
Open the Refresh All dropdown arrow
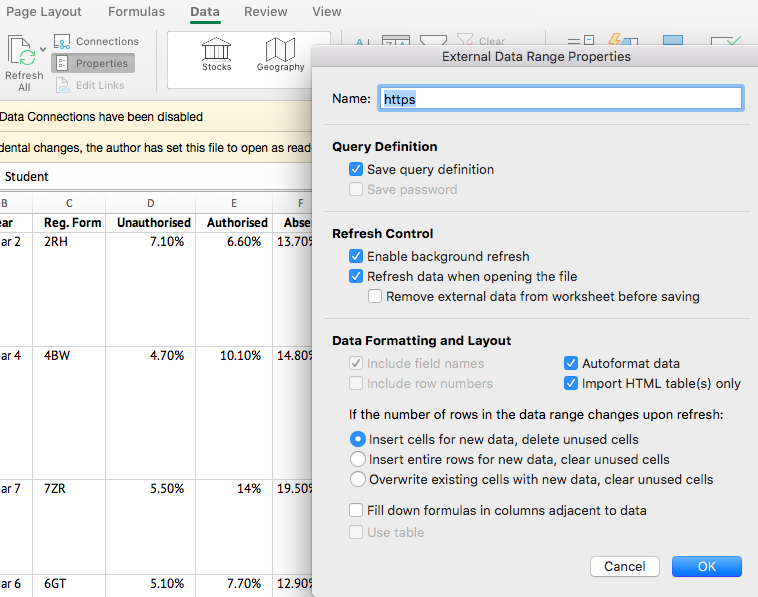[42, 49]
